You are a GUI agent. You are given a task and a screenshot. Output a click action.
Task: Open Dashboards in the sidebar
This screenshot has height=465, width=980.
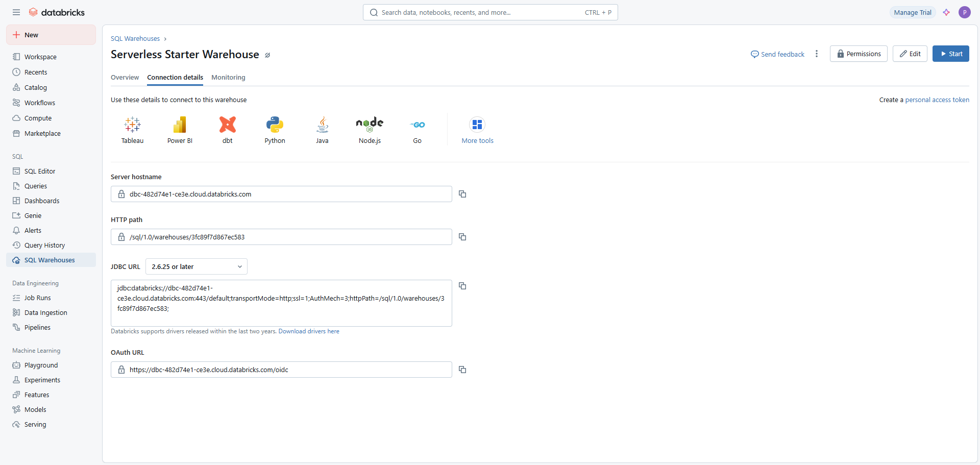coord(51,201)
